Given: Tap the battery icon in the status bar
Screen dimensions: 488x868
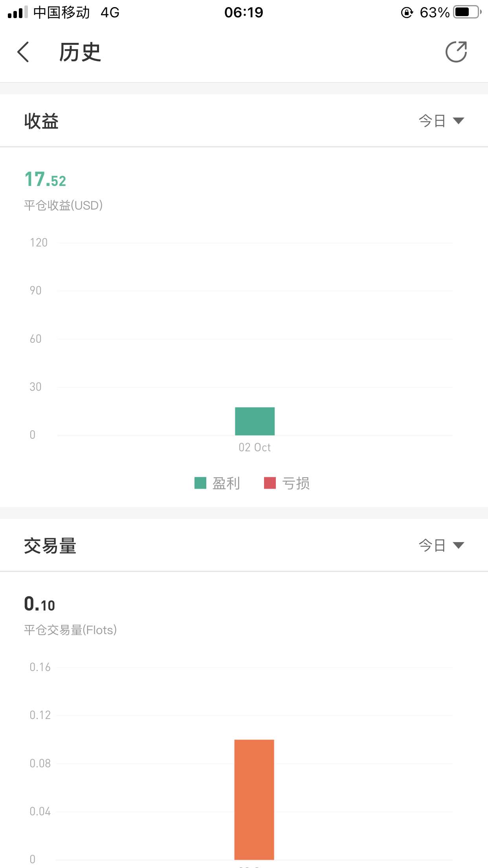Looking at the screenshot, I should click(x=467, y=12).
